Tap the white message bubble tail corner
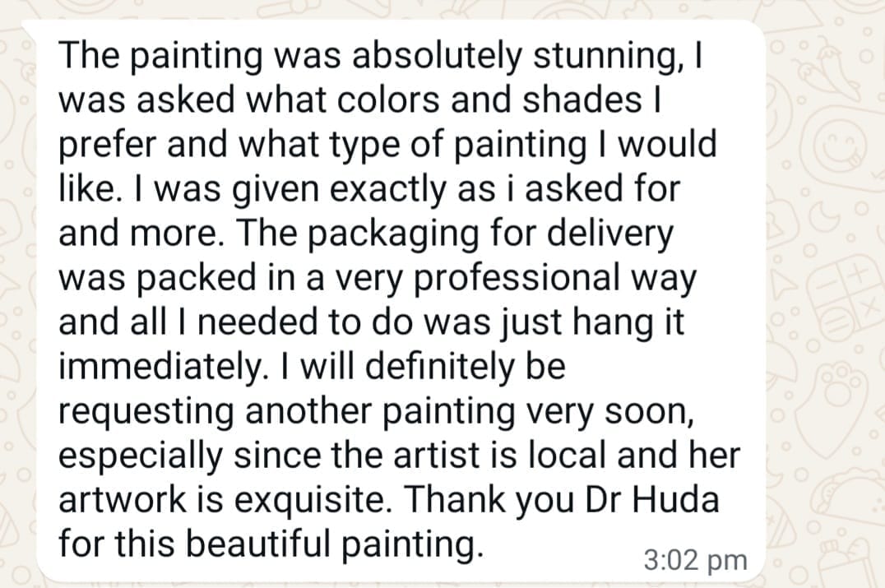 30,30
